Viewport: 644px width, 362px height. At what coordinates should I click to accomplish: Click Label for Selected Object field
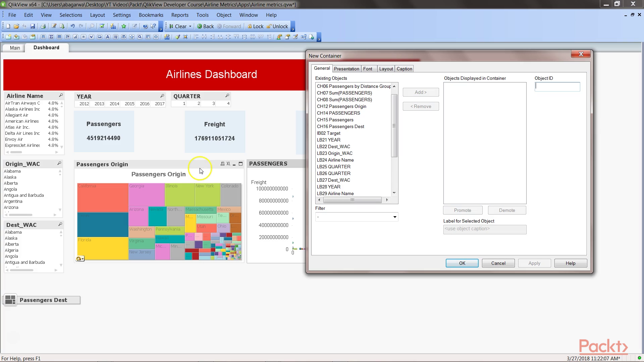click(x=485, y=229)
